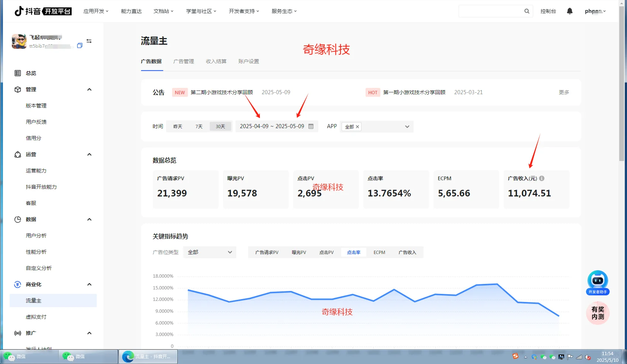Open the 广告位类型 dropdown
This screenshot has width=627, height=364.
[209, 252]
